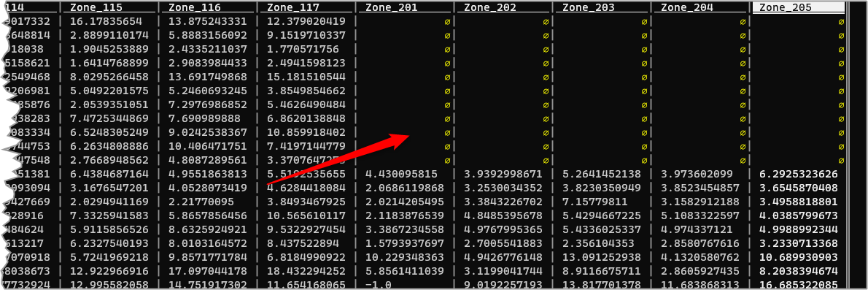Pick cell 1.6414768899
Viewport: 868px width, 290px height.
tap(109, 64)
